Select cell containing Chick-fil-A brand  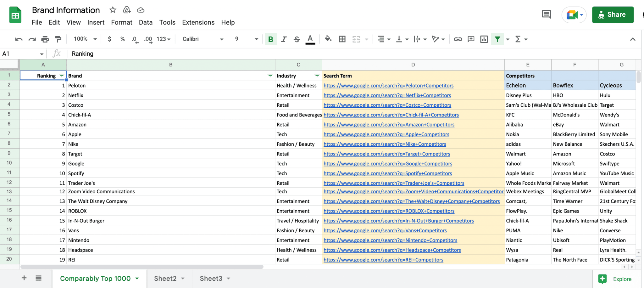(x=171, y=115)
